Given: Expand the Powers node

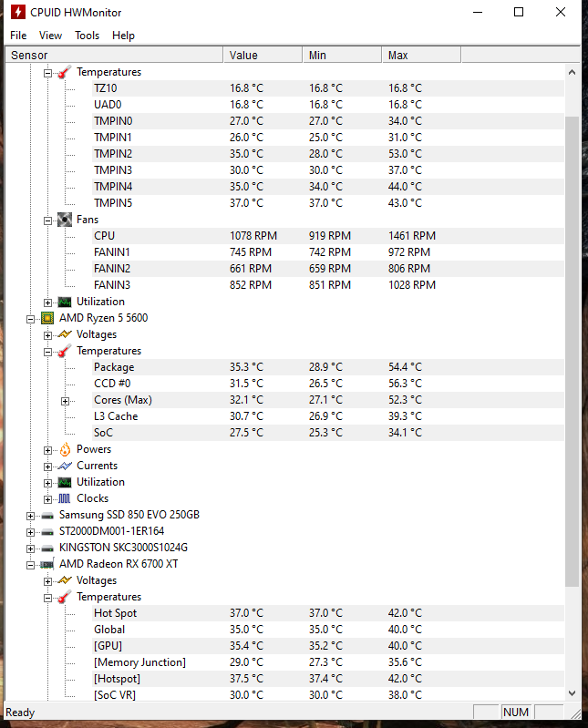Looking at the screenshot, I should point(47,450).
